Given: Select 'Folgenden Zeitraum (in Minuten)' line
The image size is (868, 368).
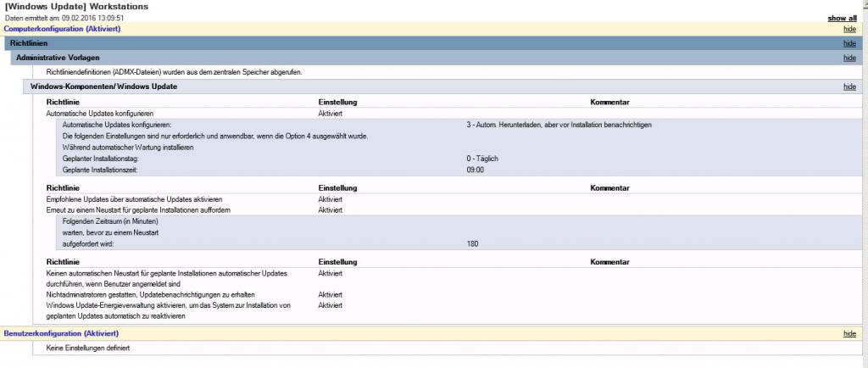Looking at the screenshot, I should (x=110, y=221).
